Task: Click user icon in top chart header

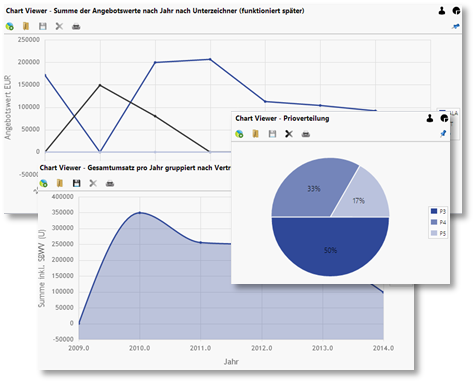Action: [x=442, y=11]
